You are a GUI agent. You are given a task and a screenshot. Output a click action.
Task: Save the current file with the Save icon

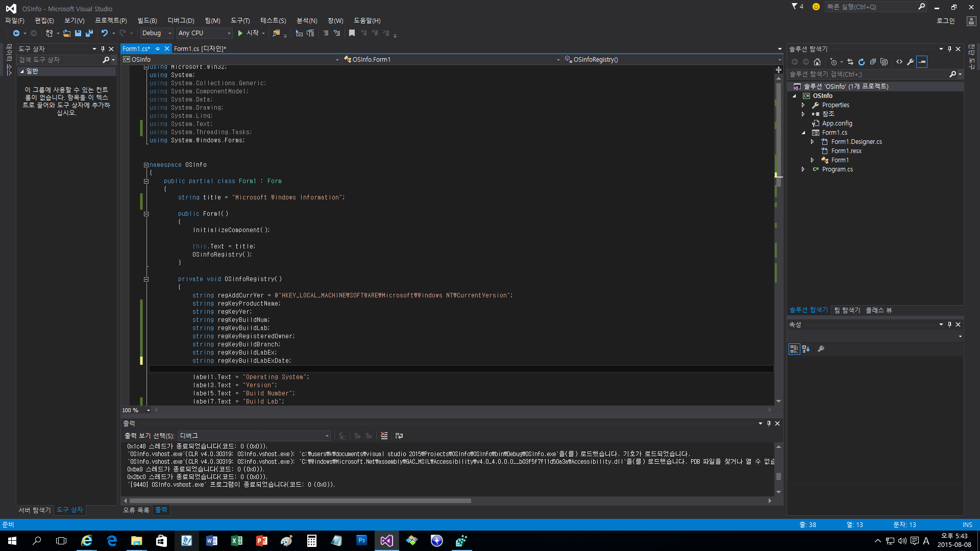click(x=78, y=33)
